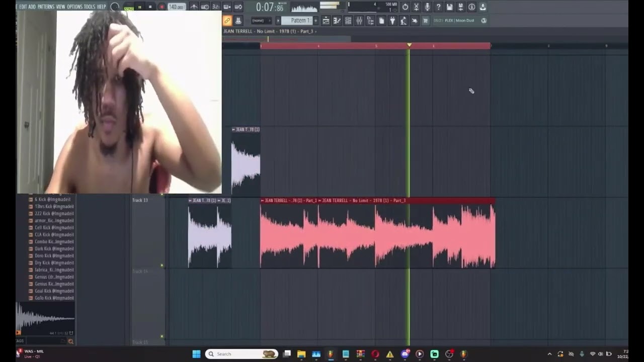Click the 0:07 time display
644x362 pixels.
269,7
